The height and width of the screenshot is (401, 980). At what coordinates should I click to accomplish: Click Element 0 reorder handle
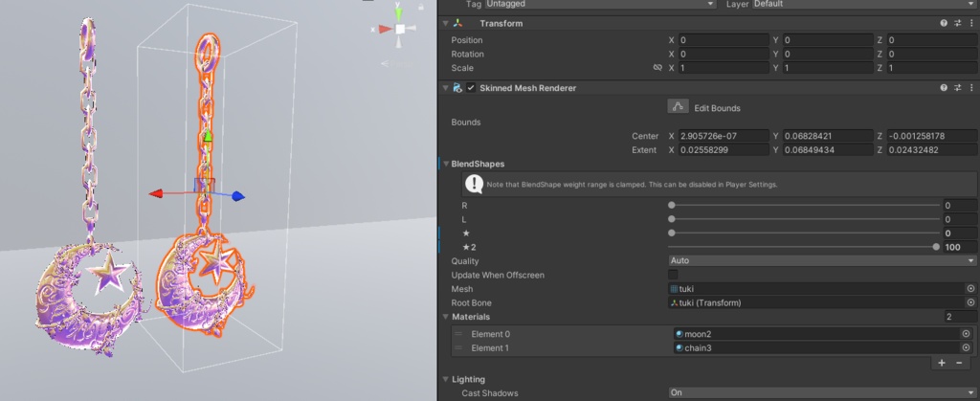pyautogui.click(x=458, y=334)
